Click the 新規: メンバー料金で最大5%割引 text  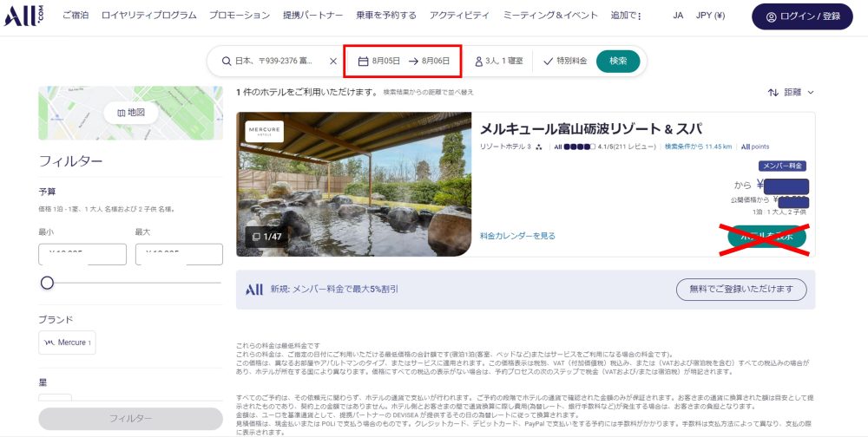[x=334, y=290]
